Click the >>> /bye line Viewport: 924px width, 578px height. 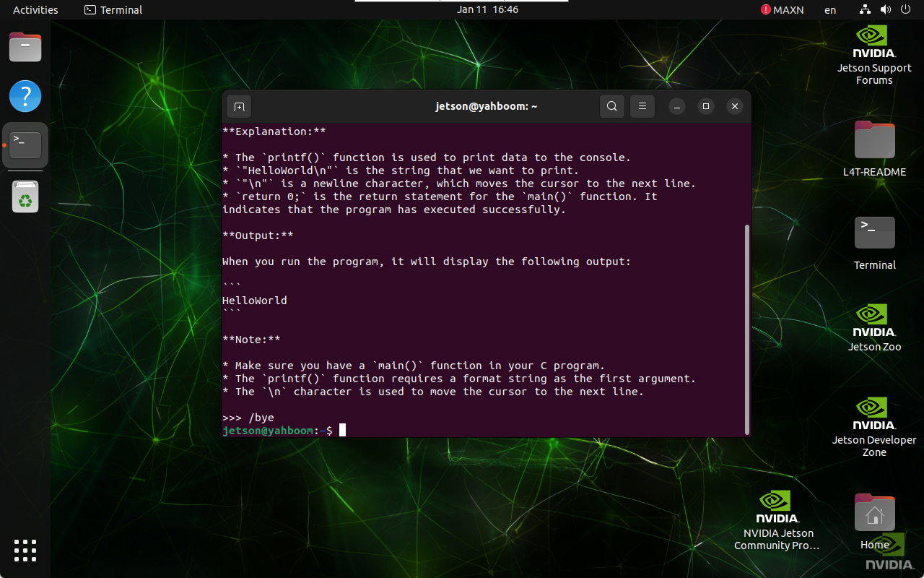248,418
